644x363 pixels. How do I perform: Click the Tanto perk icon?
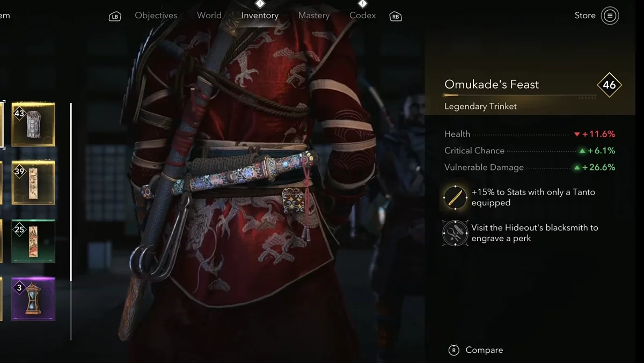click(x=455, y=197)
